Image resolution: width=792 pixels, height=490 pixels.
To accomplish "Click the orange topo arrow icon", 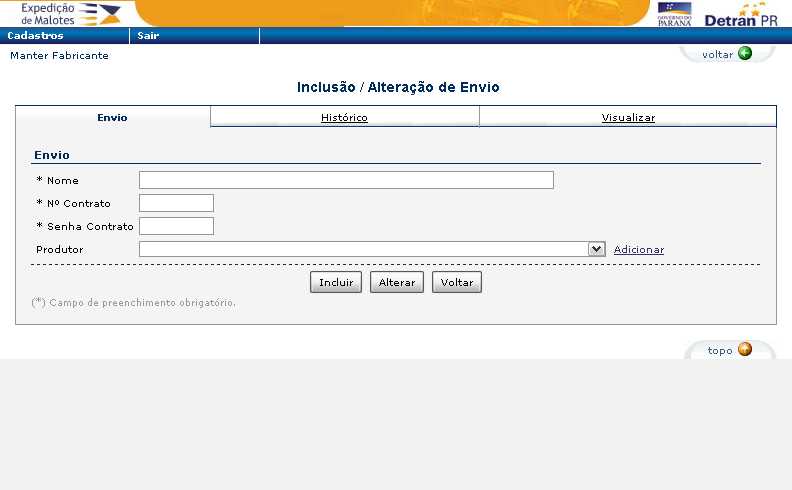I will (x=745, y=350).
